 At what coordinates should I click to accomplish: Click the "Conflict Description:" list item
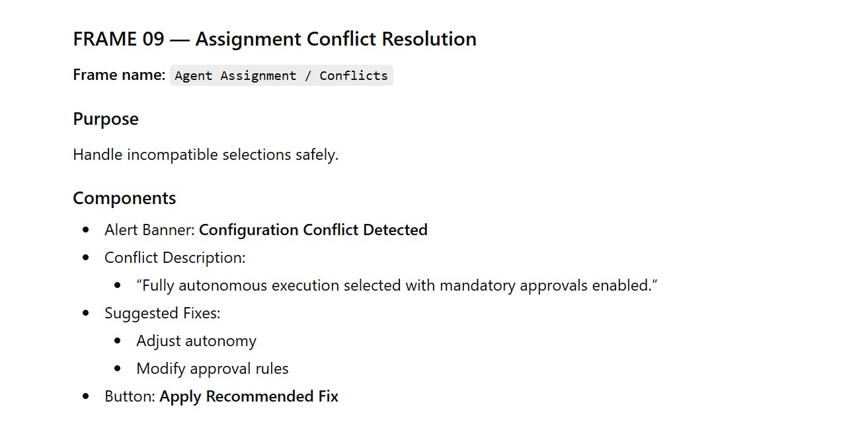pyautogui.click(x=175, y=258)
